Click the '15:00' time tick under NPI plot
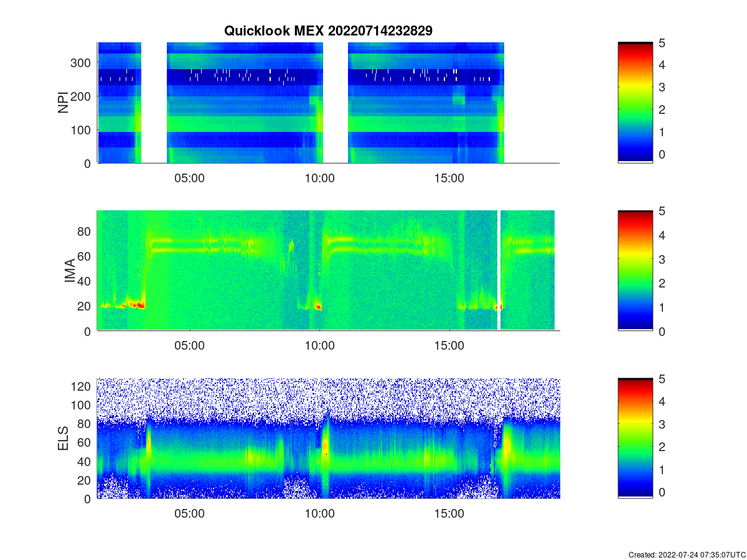747x560 pixels. (x=449, y=178)
